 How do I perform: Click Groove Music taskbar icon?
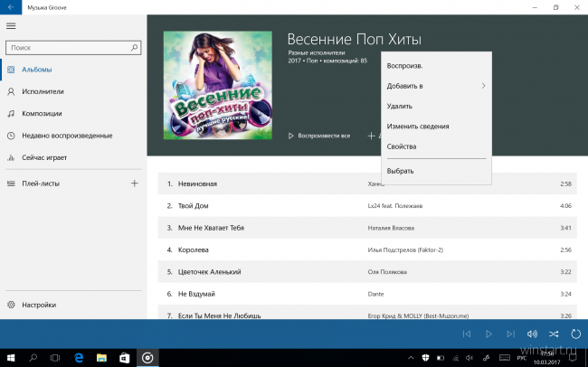pos(147,358)
